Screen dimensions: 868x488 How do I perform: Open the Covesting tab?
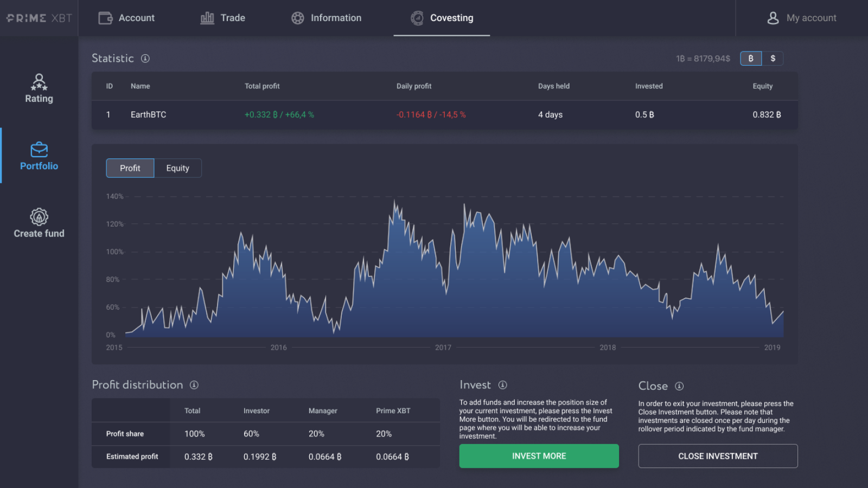pos(442,18)
